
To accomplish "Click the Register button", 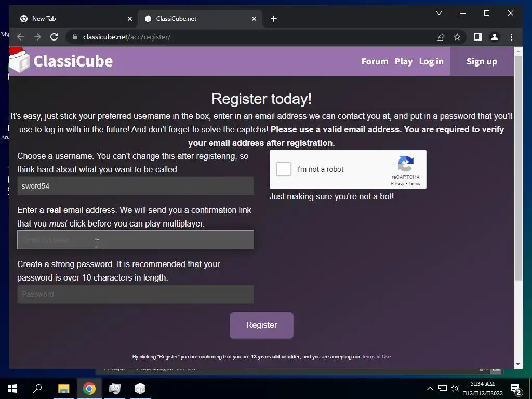I will pyautogui.click(x=261, y=325).
